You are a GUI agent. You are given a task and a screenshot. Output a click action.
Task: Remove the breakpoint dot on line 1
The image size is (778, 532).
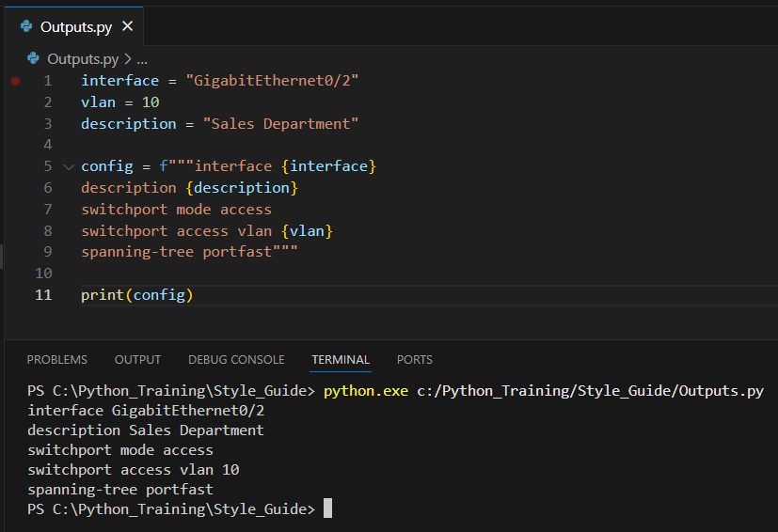[x=15, y=81]
